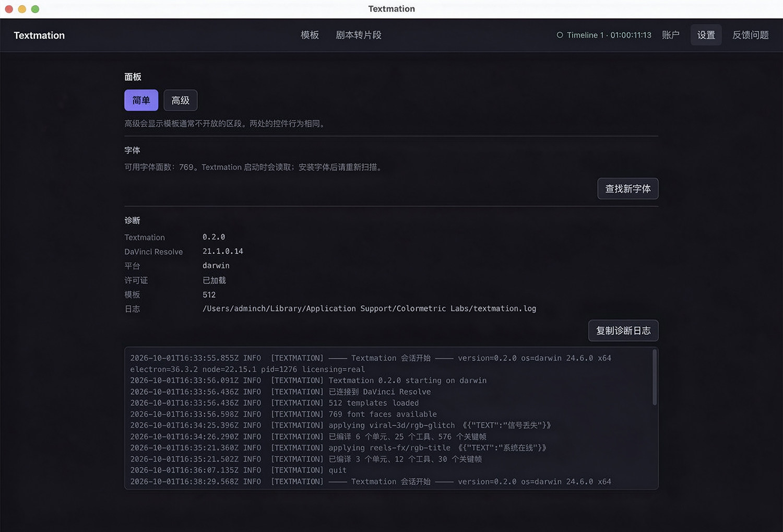This screenshot has height=532, width=783.
Task: Click log line applying viral-3d/rgb-glitch
Action: coord(341,425)
